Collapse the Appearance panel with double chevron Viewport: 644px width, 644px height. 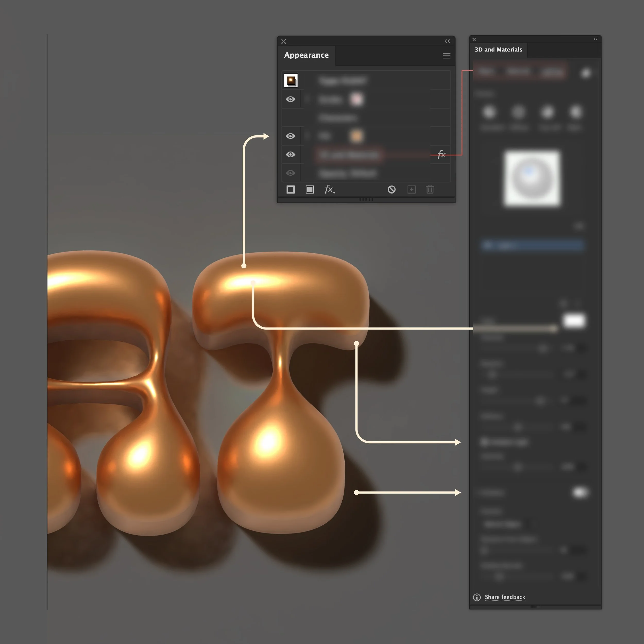click(x=447, y=41)
